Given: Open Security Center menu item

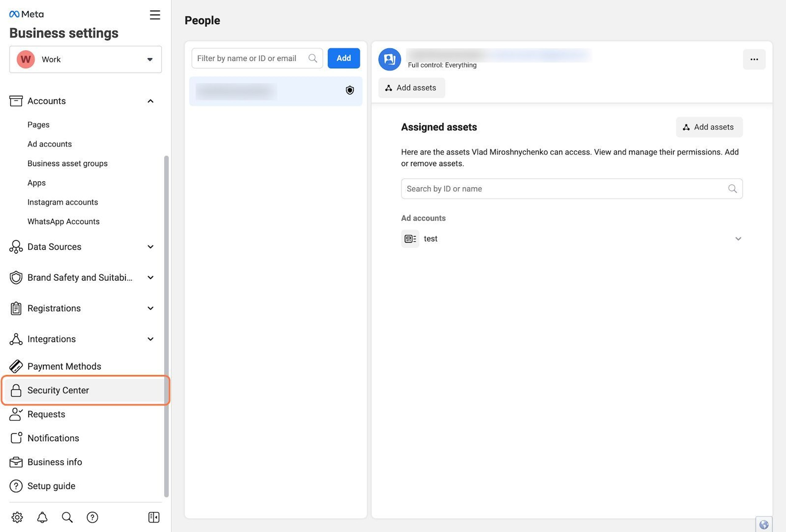Looking at the screenshot, I should point(58,390).
